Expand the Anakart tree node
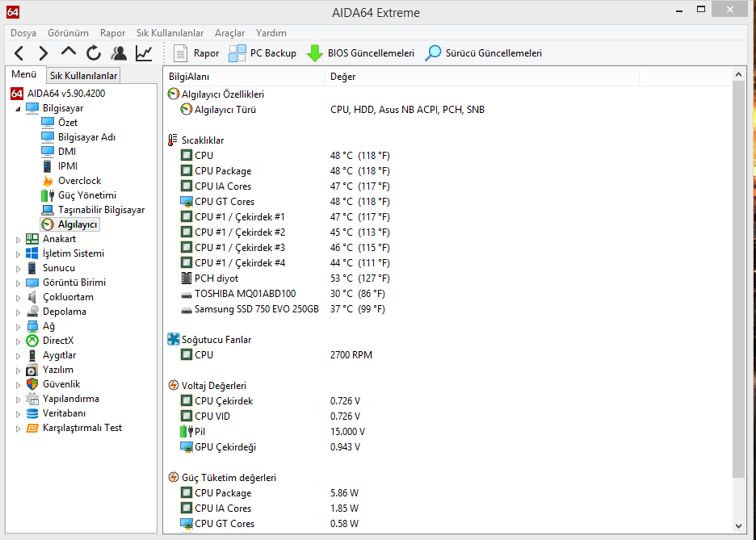 [x=18, y=240]
